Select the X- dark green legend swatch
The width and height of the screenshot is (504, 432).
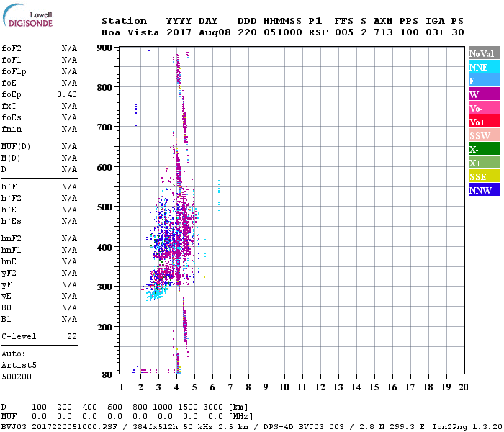(484, 149)
